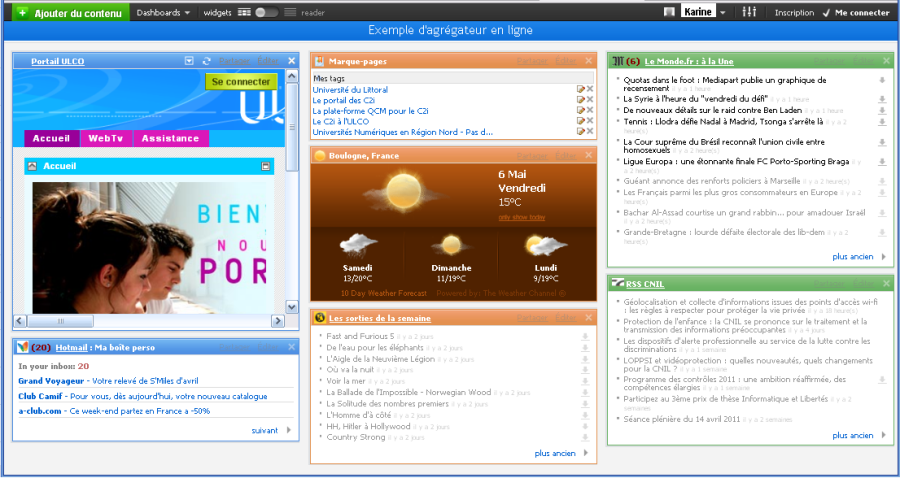Edit the Université du Littoral bookmark
900x478 pixels.
(581, 89)
